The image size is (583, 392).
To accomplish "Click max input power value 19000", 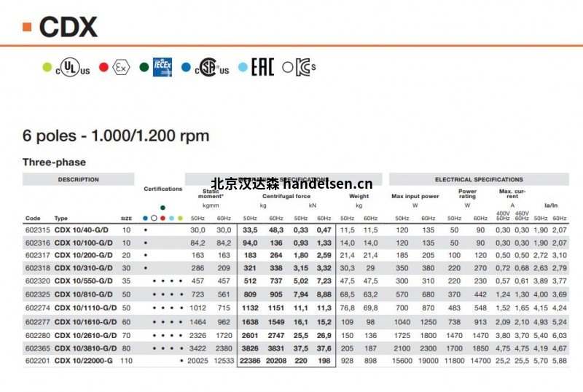I will pos(429,361).
